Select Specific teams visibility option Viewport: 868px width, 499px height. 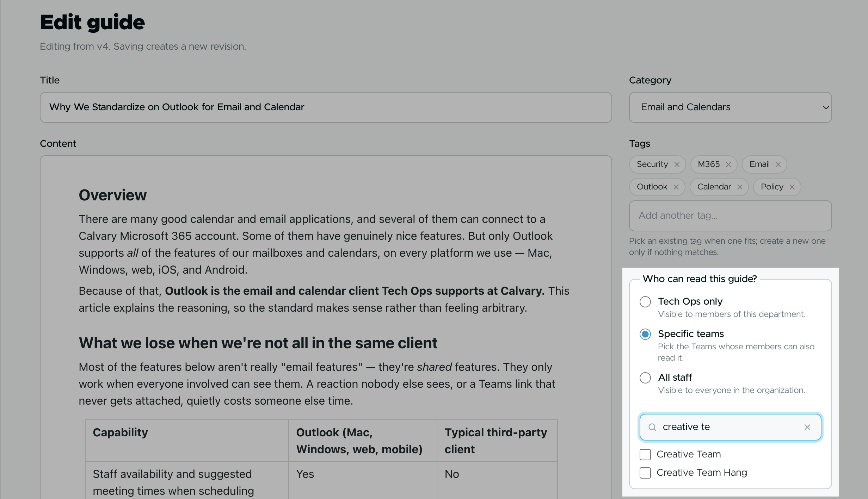645,334
